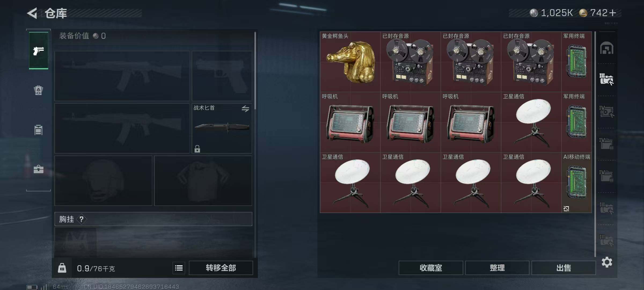
Task: Add premium currency with plus sign
Action: pos(612,13)
